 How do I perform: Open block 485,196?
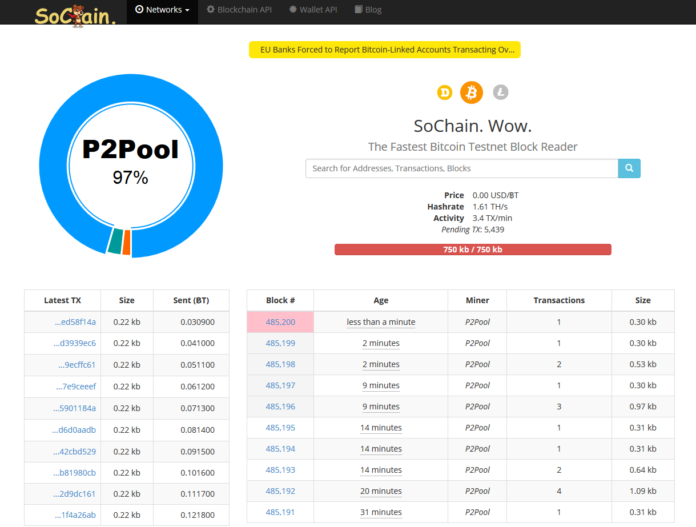pyautogui.click(x=280, y=407)
